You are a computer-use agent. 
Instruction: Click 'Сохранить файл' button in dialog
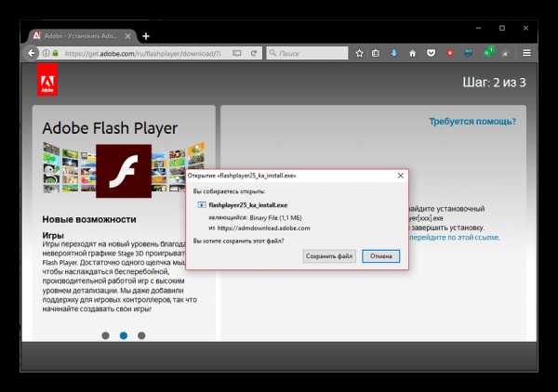coord(329,256)
